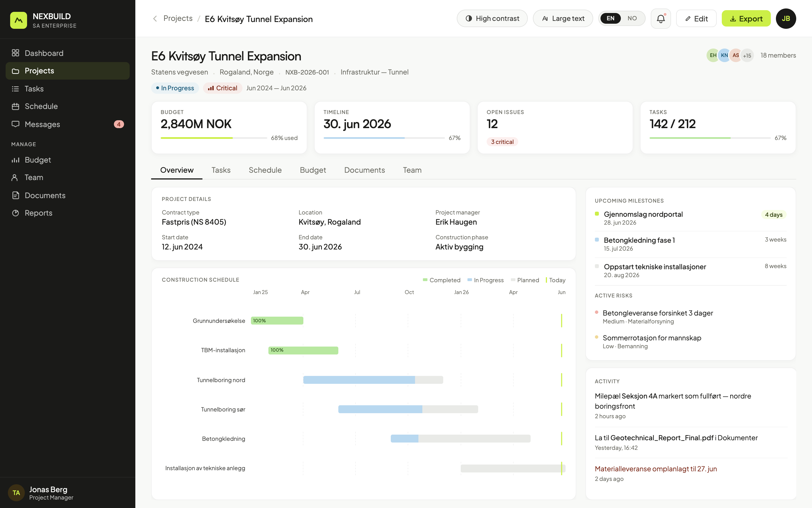Click the Export button
The width and height of the screenshot is (812, 508).
(x=746, y=18)
